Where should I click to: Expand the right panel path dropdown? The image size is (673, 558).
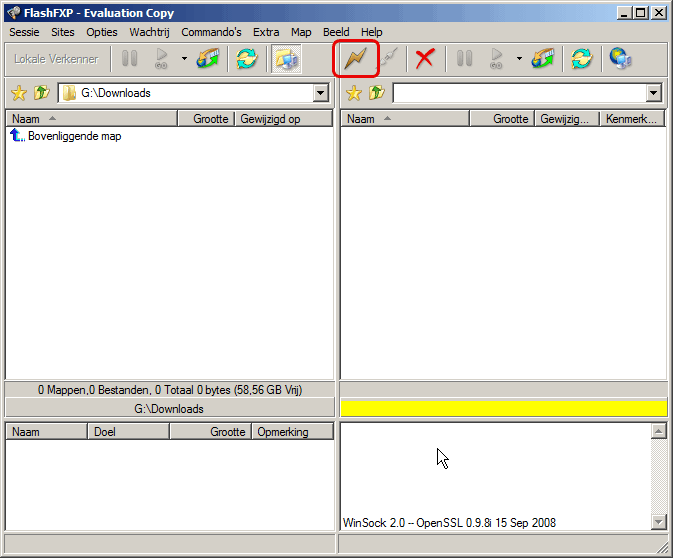(x=653, y=93)
